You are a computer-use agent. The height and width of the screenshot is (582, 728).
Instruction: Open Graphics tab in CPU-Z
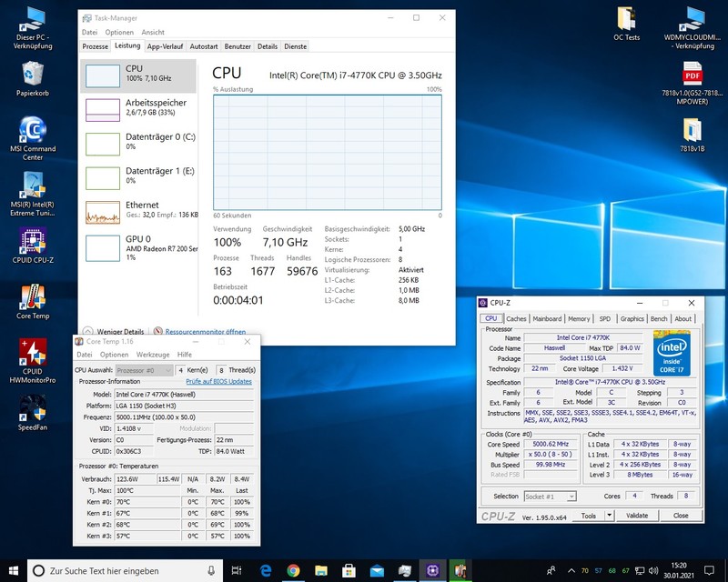[x=632, y=318]
